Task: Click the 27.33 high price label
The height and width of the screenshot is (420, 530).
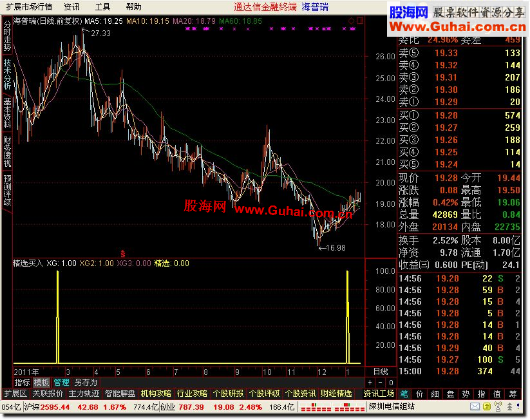Action: [x=100, y=33]
